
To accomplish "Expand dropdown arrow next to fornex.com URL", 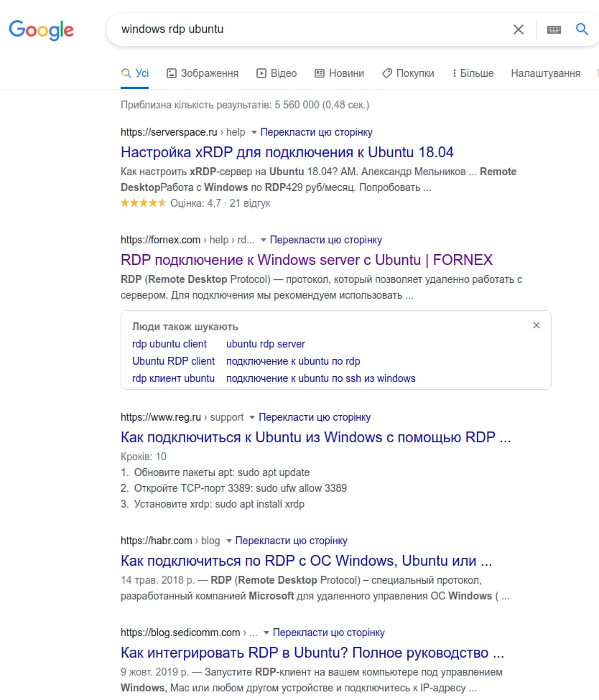I will [x=264, y=241].
